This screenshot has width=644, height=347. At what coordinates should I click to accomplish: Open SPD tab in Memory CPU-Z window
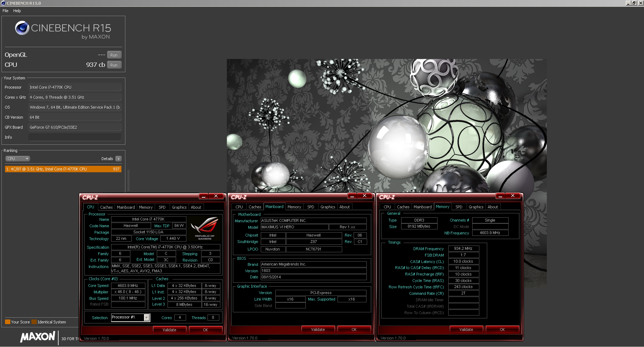(459, 207)
